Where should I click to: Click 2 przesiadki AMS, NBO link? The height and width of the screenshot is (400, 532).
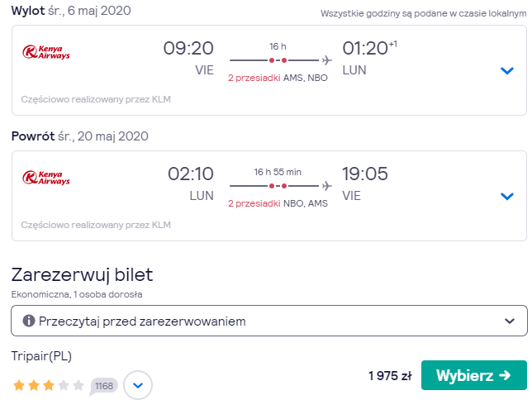coord(278,78)
